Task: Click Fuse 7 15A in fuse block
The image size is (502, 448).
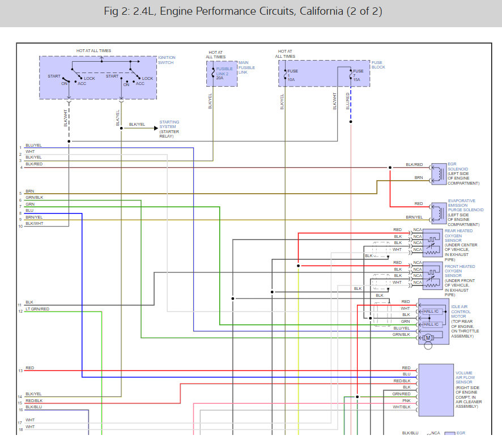Action: point(356,75)
